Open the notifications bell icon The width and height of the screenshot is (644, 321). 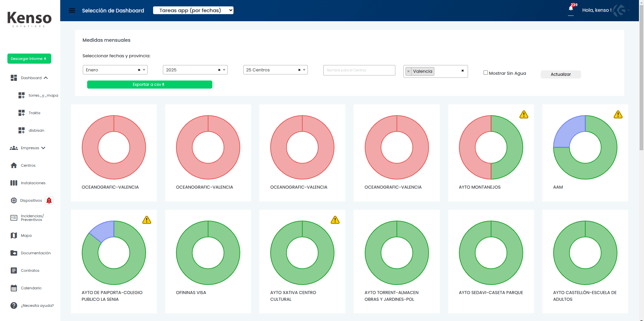point(571,8)
